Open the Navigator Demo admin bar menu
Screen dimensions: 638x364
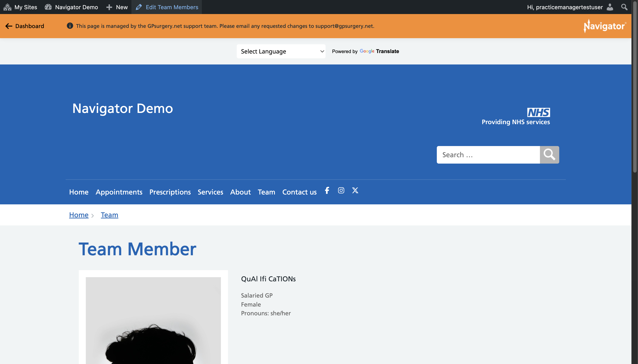(71, 7)
